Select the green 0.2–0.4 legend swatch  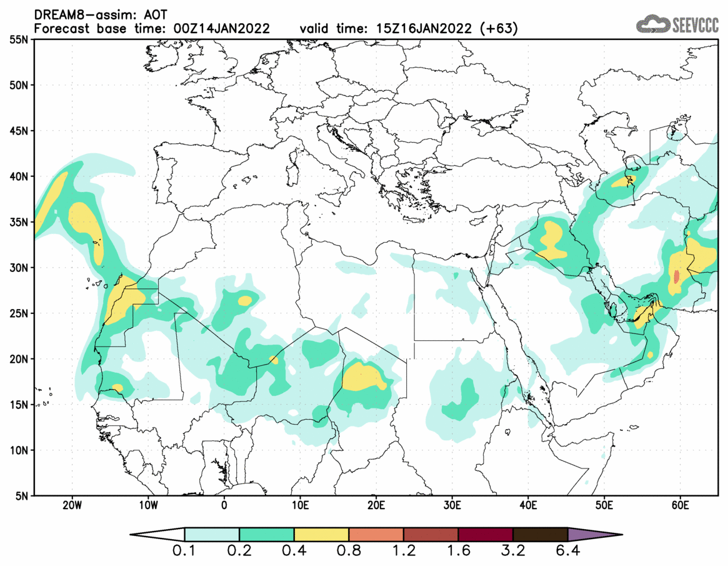[266, 535]
